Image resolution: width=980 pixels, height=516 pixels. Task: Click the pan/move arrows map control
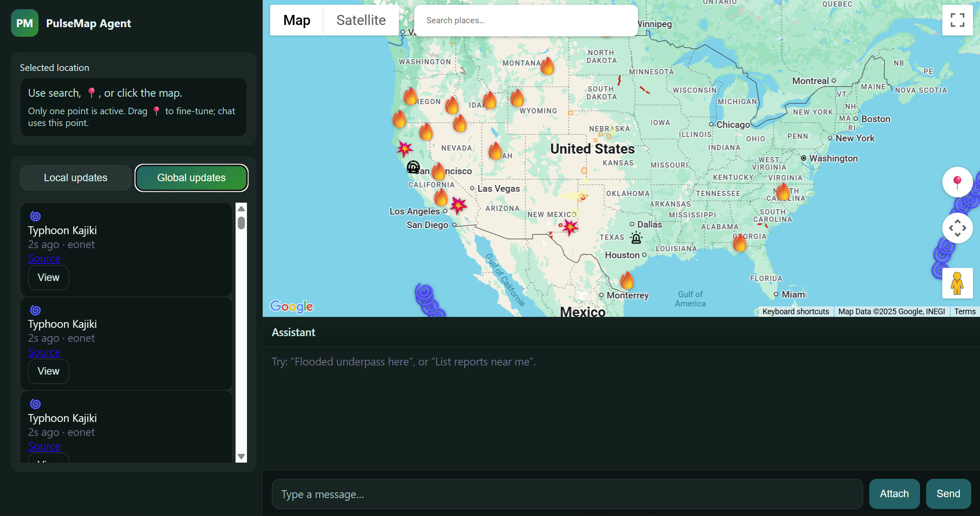coord(958,228)
